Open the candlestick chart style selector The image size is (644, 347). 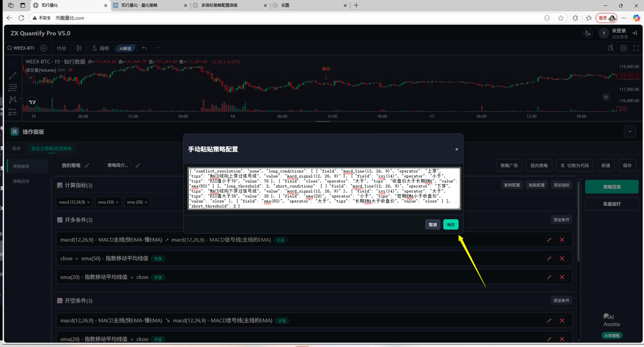79,48
